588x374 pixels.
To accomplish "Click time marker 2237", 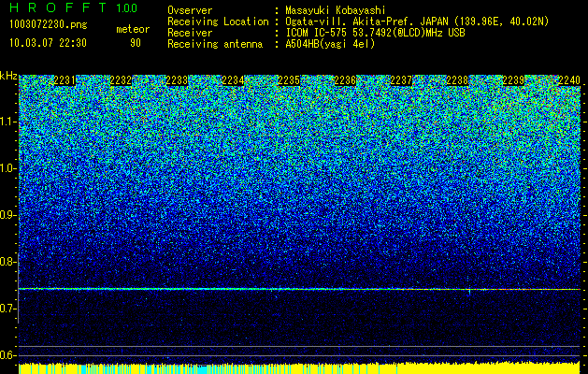I will pos(401,80).
